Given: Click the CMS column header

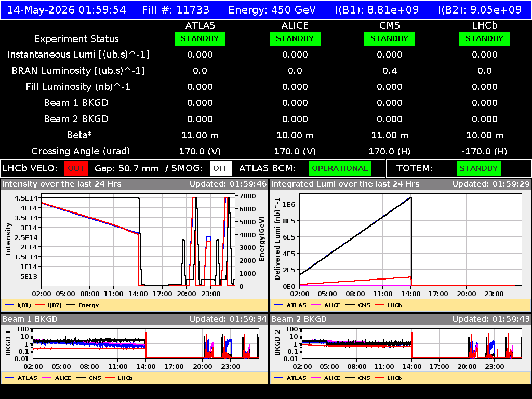Looking at the screenshot, I should [x=390, y=25].
